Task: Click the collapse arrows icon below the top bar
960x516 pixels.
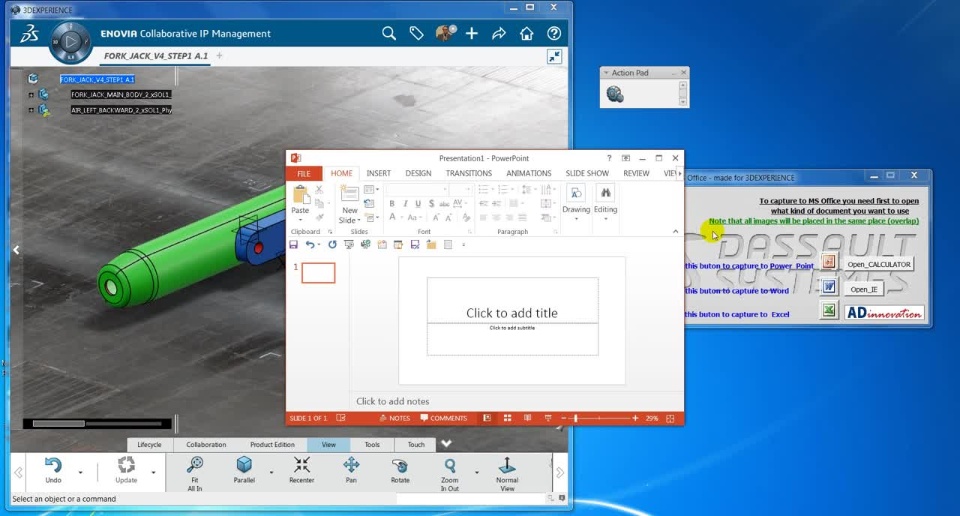Action: (x=554, y=57)
